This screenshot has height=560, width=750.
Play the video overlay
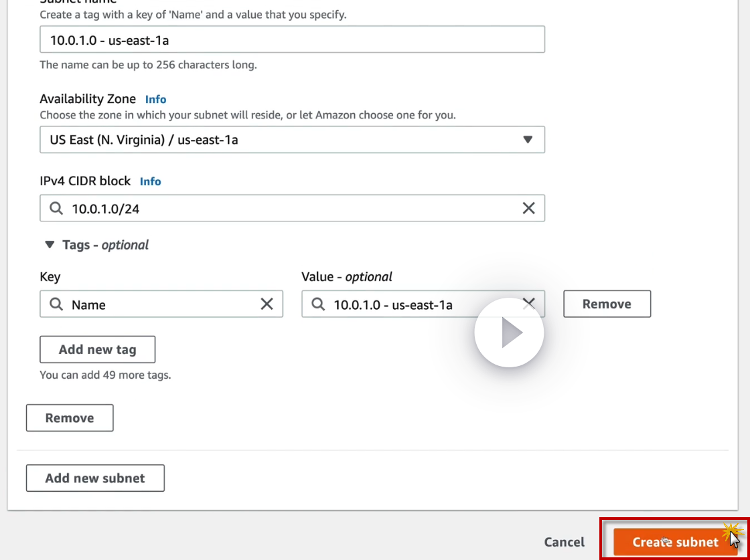coord(509,333)
